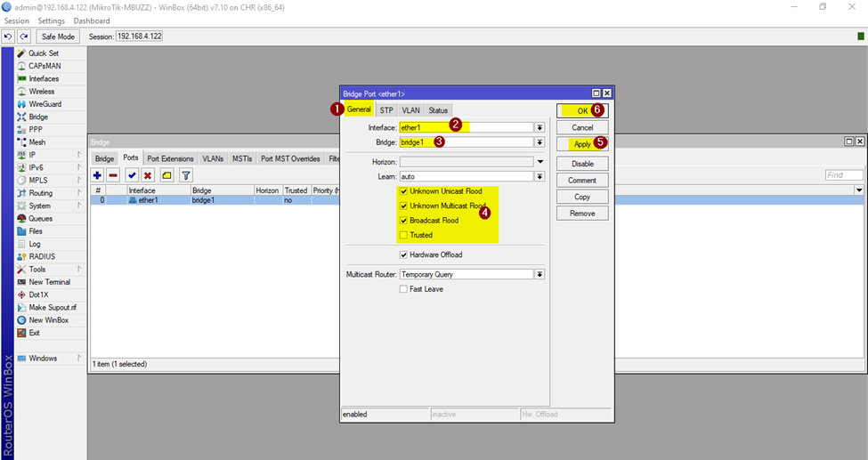This screenshot has height=460, width=868.
Task: Click the redo arrow in main toolbar
Action: (x=23, y=36)
